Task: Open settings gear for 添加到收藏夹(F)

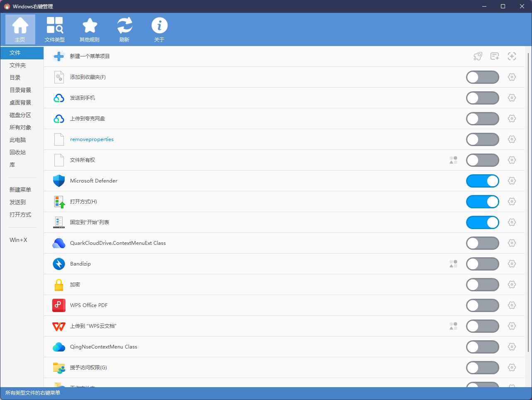Action: (512, 77)
